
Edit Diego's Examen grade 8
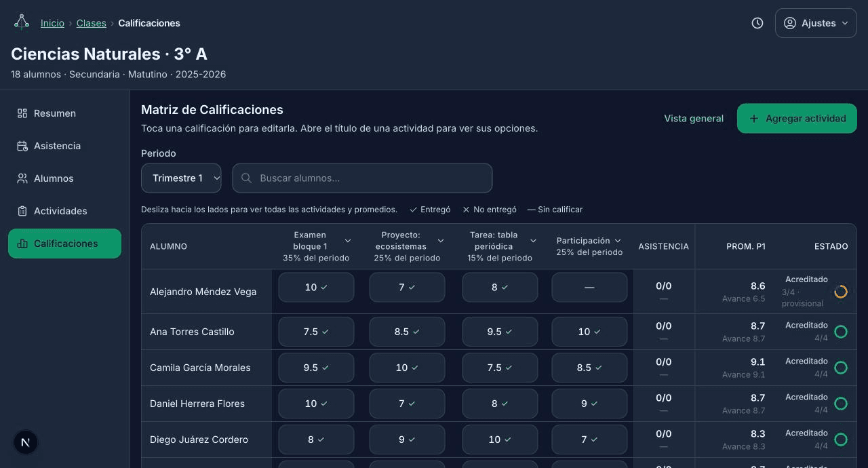tap(316, 440)
